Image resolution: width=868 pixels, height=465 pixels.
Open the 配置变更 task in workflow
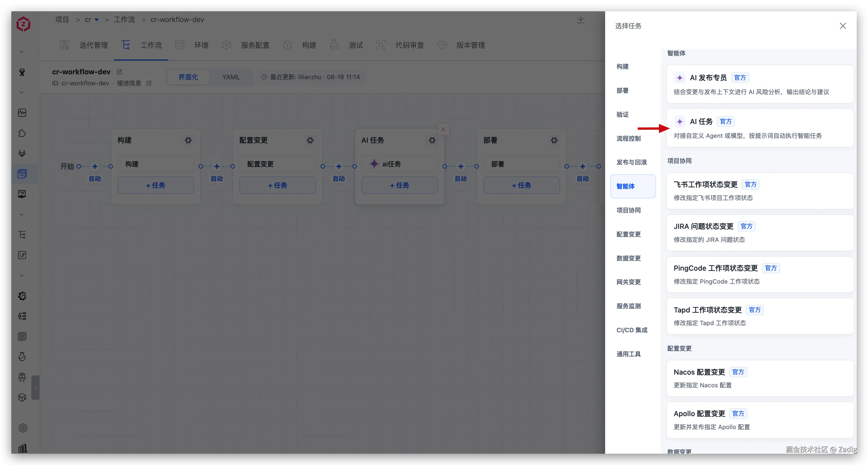pyautogui.click(x=277, y=164)
